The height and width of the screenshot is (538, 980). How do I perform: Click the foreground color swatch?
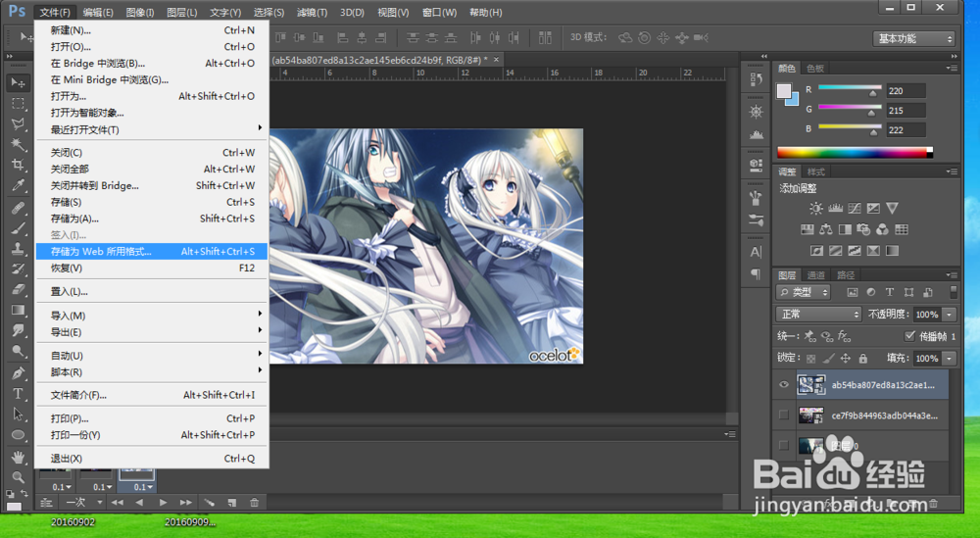click(x=784, y=91)
